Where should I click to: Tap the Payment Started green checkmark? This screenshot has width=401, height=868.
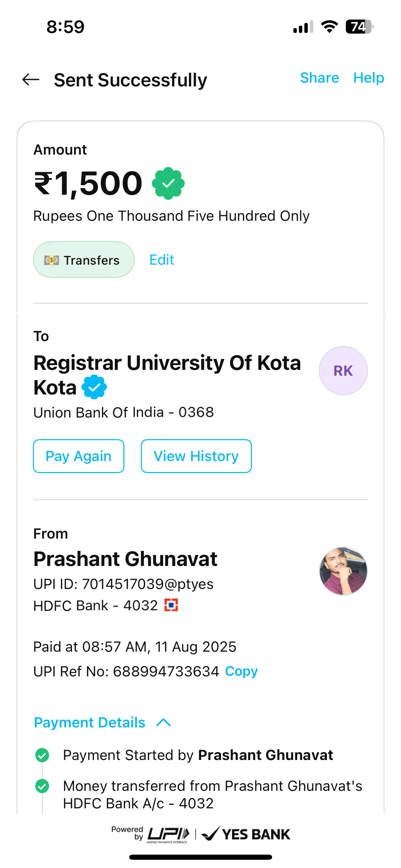(x=42, y=755)
